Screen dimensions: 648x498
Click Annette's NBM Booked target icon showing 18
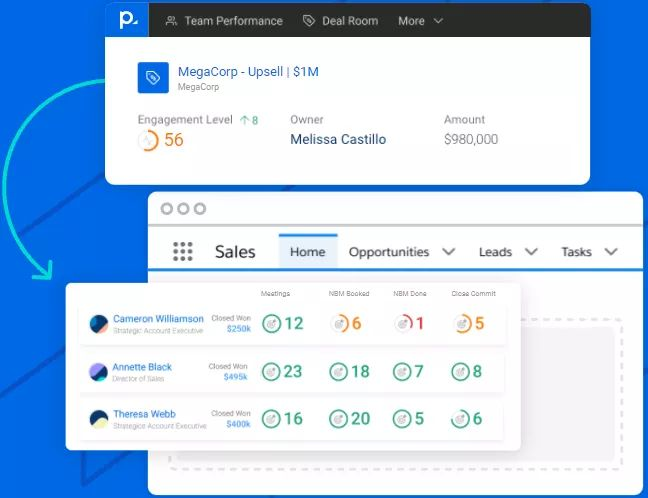coord(338,372)
